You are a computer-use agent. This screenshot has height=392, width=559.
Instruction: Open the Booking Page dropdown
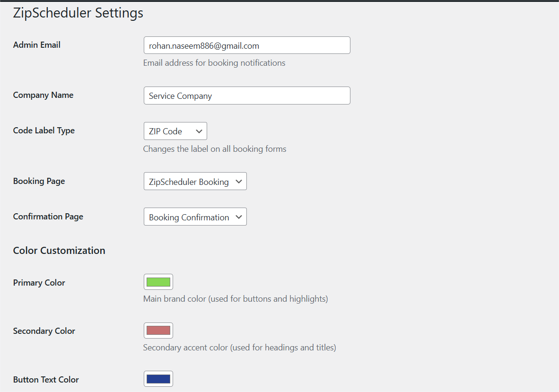tap(195, 181)
